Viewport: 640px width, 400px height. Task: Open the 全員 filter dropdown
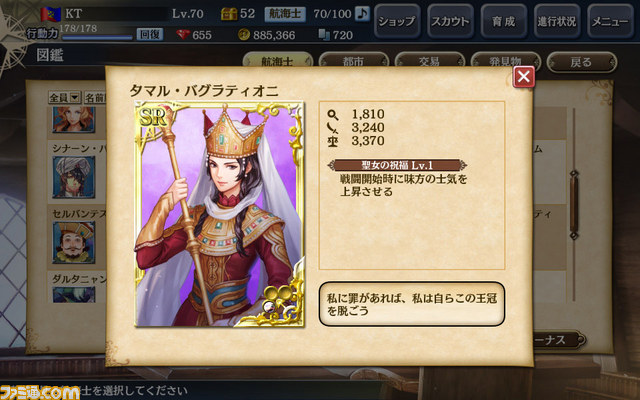pos(64,97)
